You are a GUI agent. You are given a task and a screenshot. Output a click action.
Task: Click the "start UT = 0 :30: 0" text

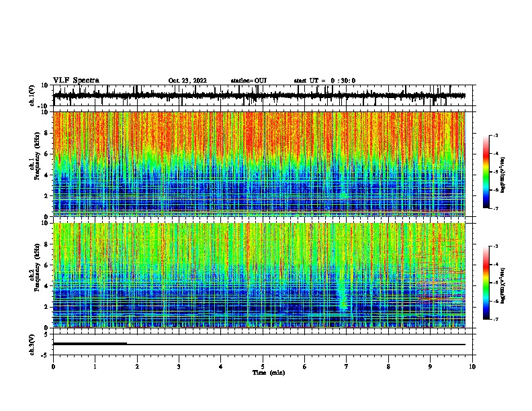coord(324,81)
